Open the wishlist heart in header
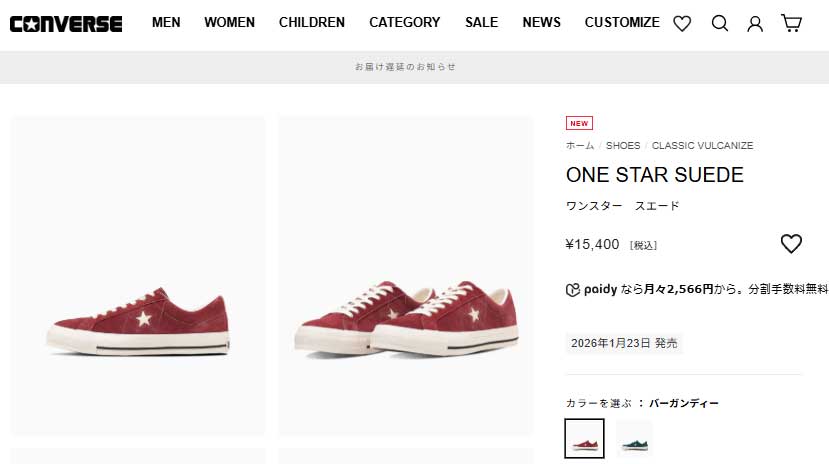Viewport: 829px width, 464px height. [682, 23]
